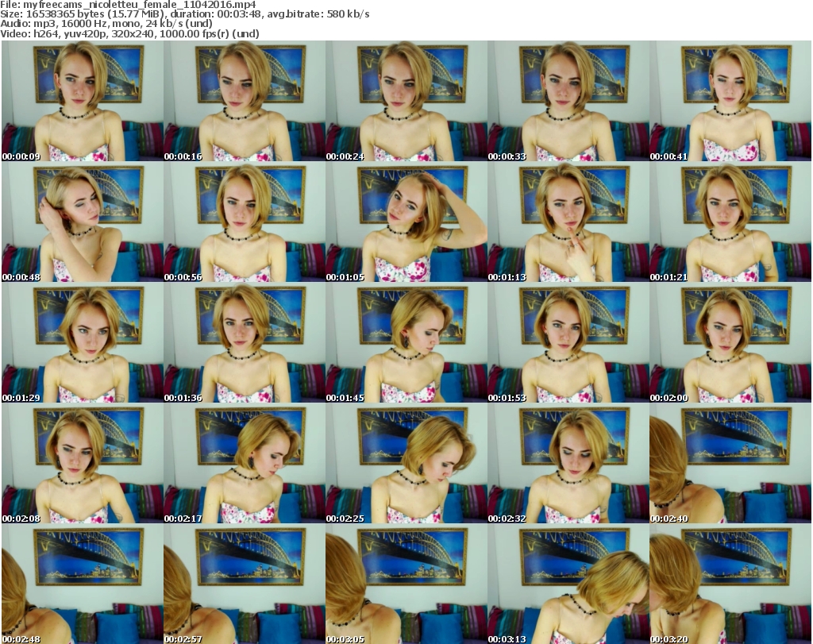
Task: Click the 'Video: h264, yuv420p' info line
Action: [129, 33]
